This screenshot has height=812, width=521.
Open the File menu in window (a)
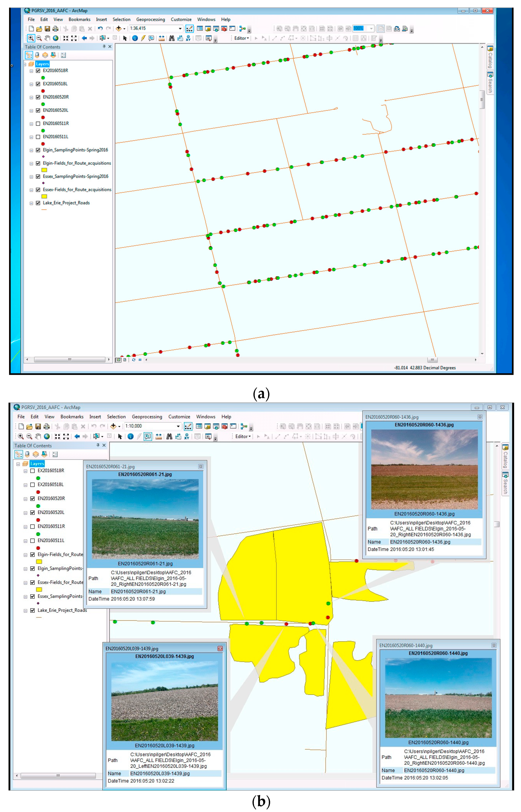coord(31,20)
